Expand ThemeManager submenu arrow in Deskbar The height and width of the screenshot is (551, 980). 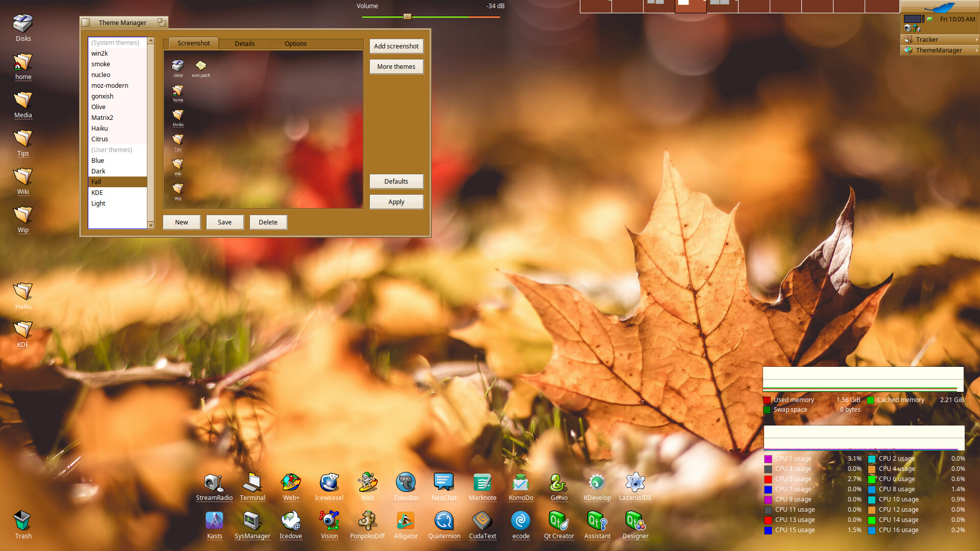[976, 50]
